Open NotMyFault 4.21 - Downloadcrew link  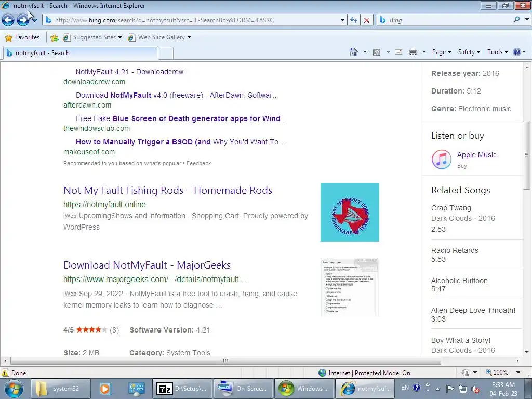pos(129,72)
